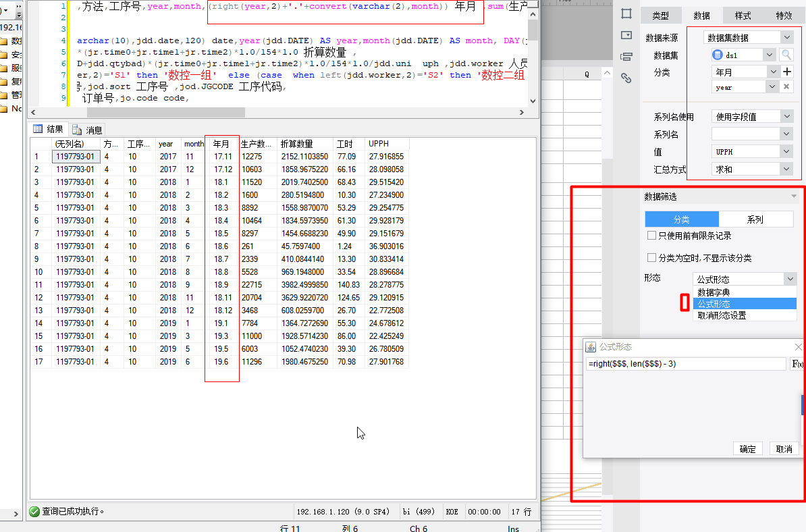Click the SQL editor scroll down arrow
This screenshot has width=806, height=532.
point(533,101)
